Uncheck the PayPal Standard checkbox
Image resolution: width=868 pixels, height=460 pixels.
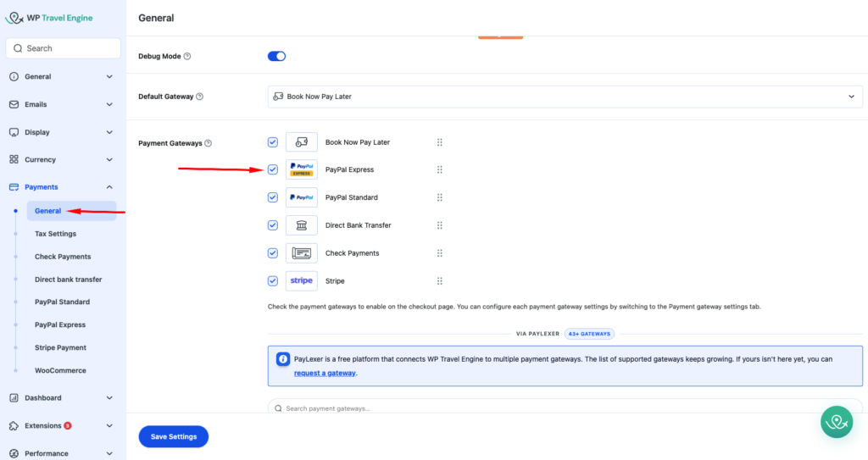click(273, 197)
